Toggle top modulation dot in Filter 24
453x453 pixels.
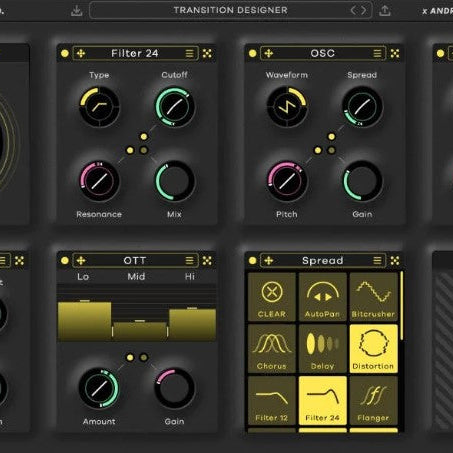144,137
